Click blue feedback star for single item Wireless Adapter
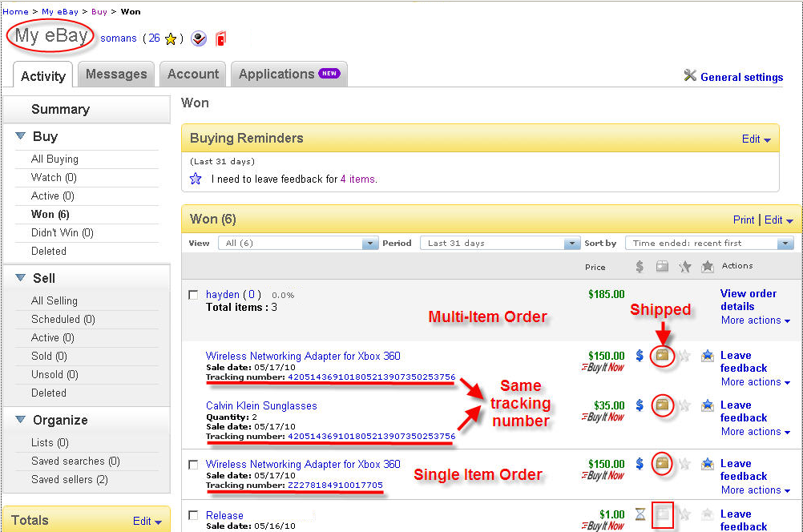Screen dimensions: 803x532 click(x=708, y=464)
